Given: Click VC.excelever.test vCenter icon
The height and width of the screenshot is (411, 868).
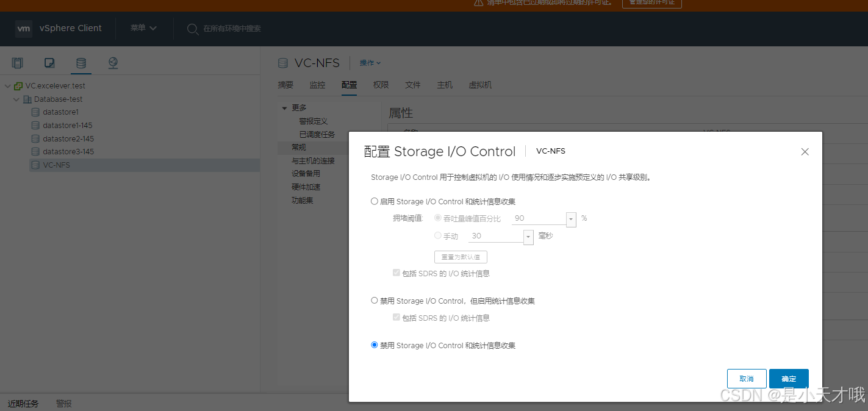Looking at the screenshot, I should point(18,86).
